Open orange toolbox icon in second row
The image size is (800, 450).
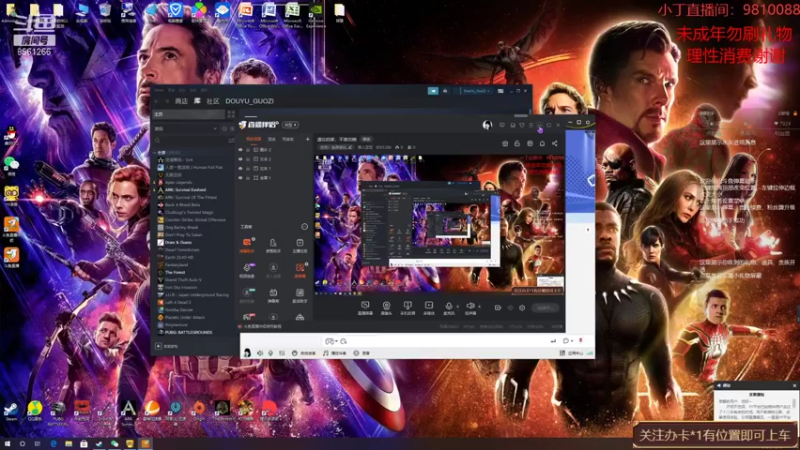[300, 269]
